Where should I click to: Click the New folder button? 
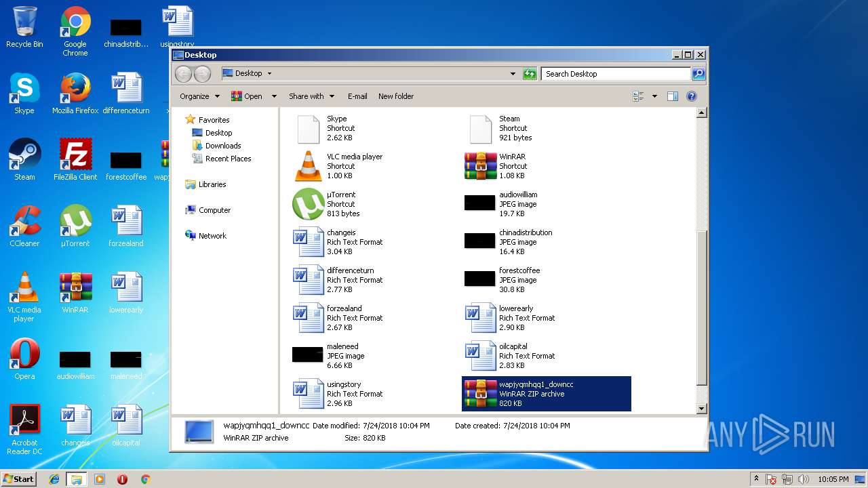point(396,96)
